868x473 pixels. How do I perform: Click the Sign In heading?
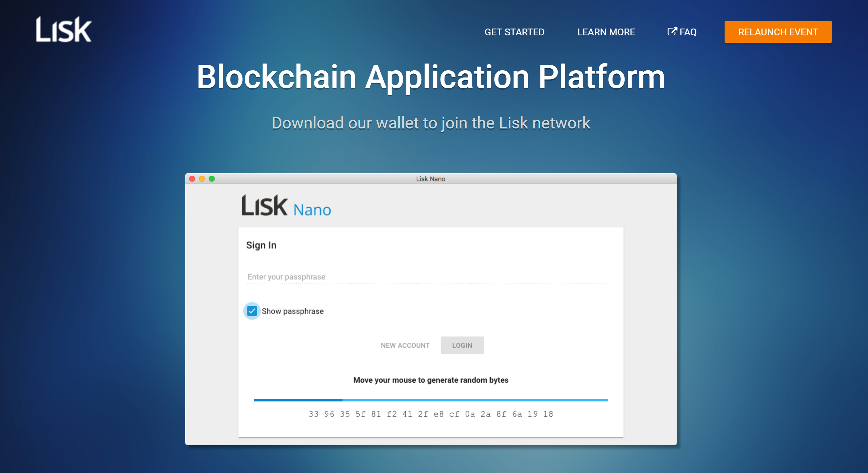261,245
